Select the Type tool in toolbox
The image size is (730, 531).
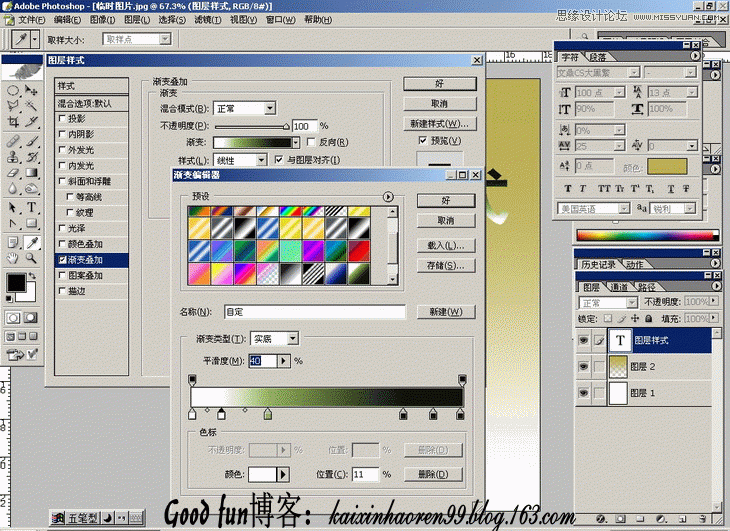[x=31, y=207]
